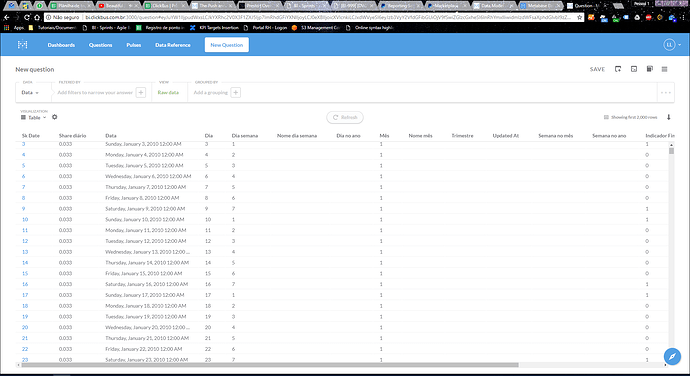Open Data Reference in the navigation bar
690x376 pixels.
172,45
